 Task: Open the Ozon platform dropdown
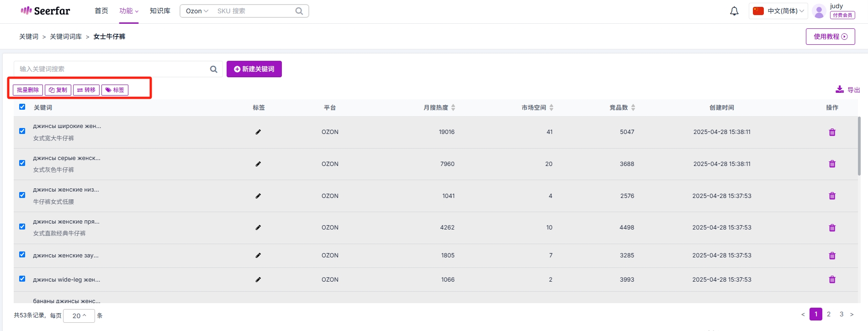[x=197, y=11]
